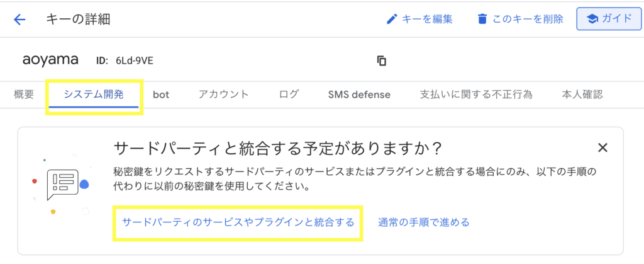Image resolution: width=644 pixels, height=264 pixels.
Task: Switch to the SMS defense tab
Action: pos(359,95)
